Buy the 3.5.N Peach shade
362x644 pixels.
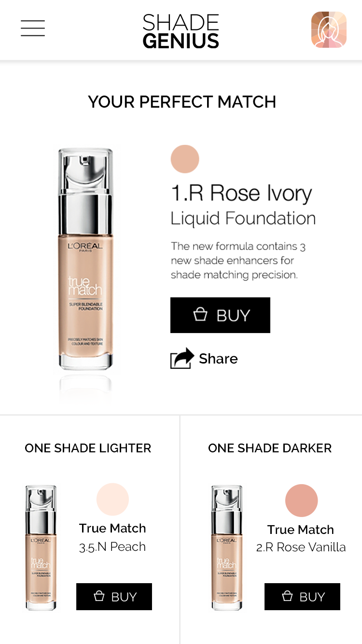(x=114, y=597)
